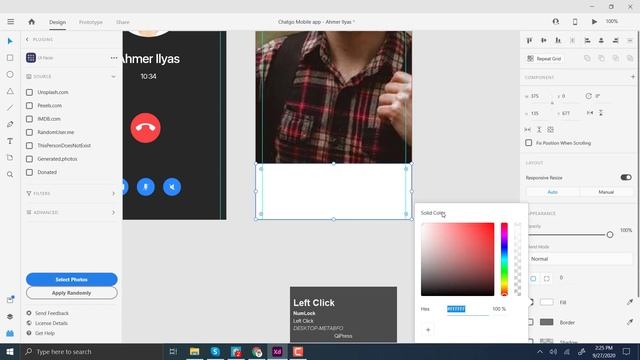The height and width of the screenshot is (360, 640).
Task: Expand the Advanced section
Action: [113, 212]
